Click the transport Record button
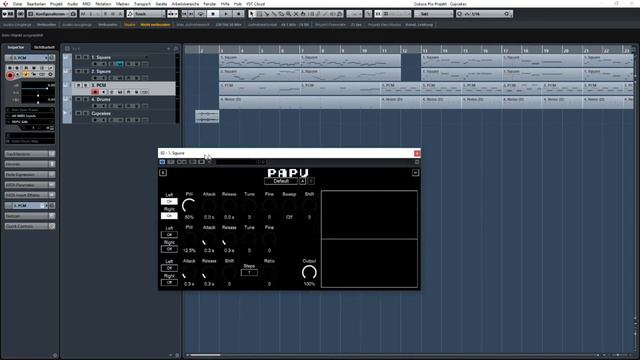The height and width of the screenshot is (360, 640). (239, 14)
